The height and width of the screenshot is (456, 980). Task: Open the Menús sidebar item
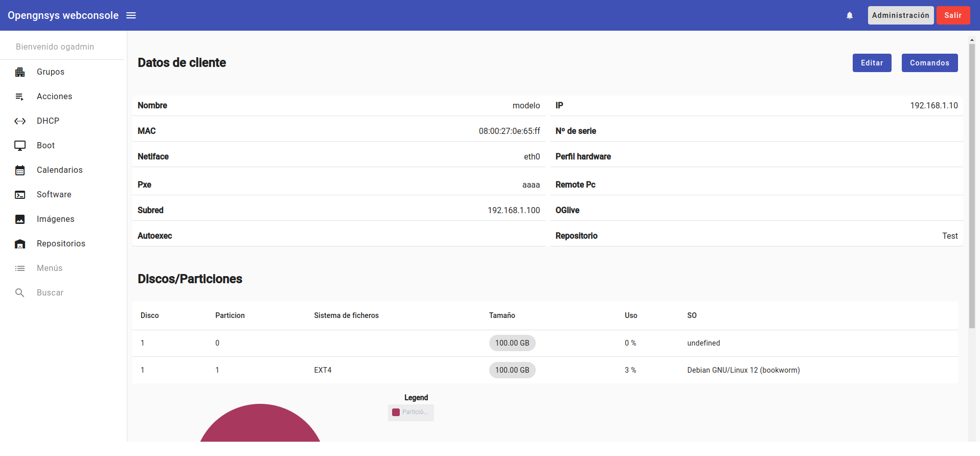click(x=50, y=268)
